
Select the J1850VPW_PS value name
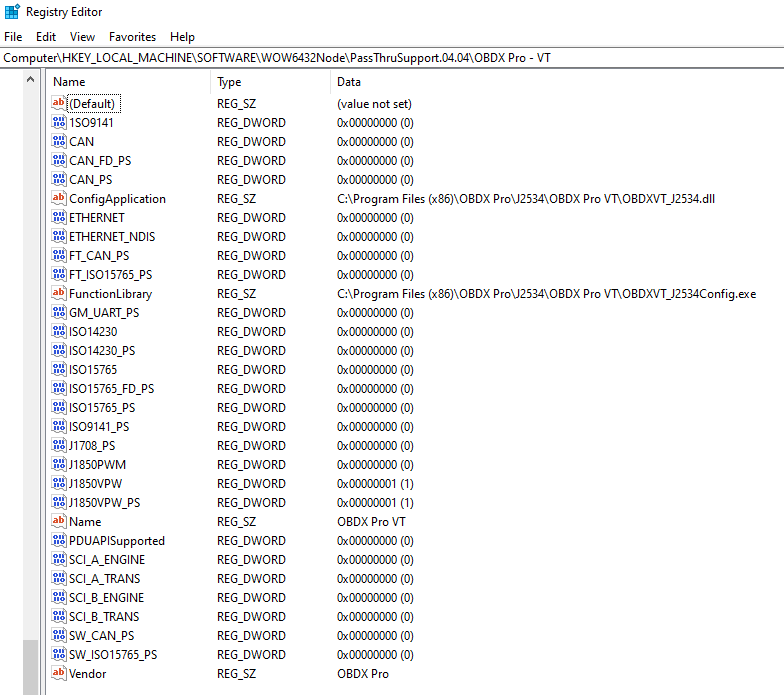[104, 502]
